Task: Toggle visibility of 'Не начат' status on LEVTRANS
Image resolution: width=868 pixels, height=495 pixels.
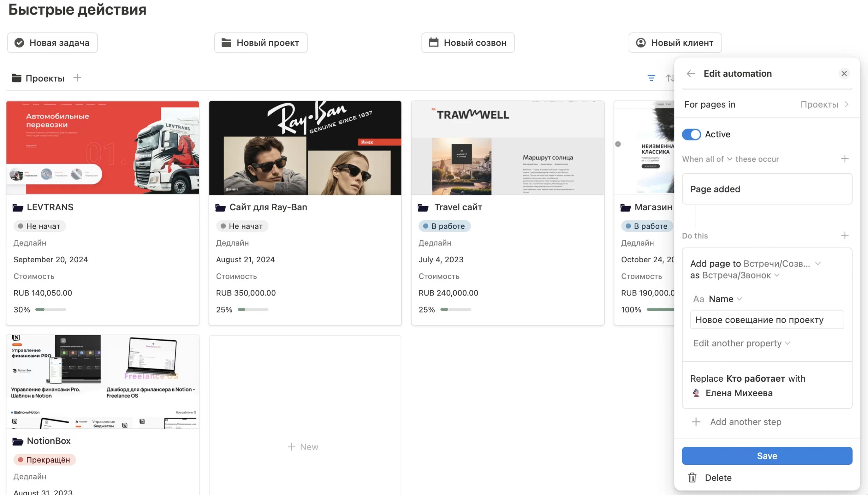Action: [x=40, y=225]
